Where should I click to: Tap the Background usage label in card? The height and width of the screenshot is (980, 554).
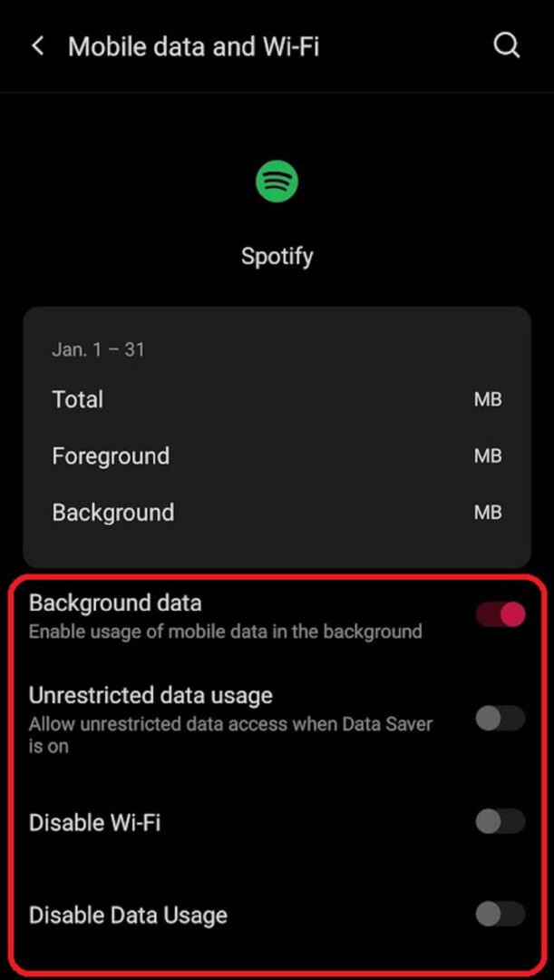coord(113,512)
